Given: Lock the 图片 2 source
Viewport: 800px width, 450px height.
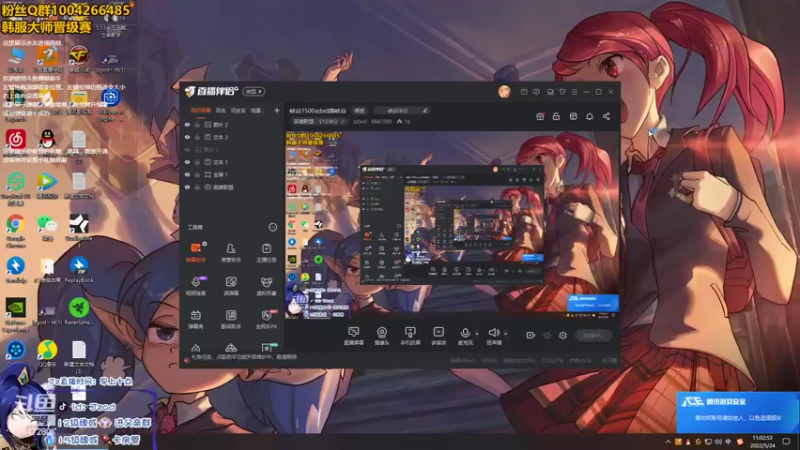Looking at the screenshot, I should click(x=197, y=124).
